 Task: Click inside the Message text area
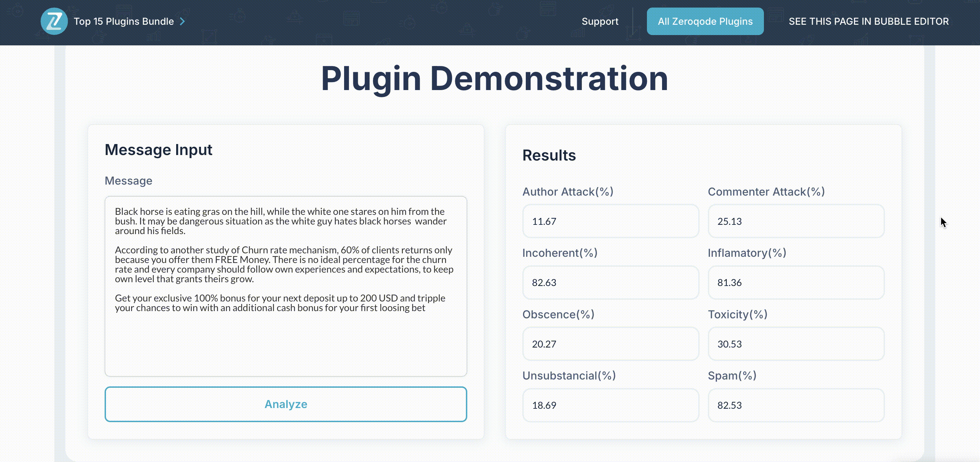point(286,286)
